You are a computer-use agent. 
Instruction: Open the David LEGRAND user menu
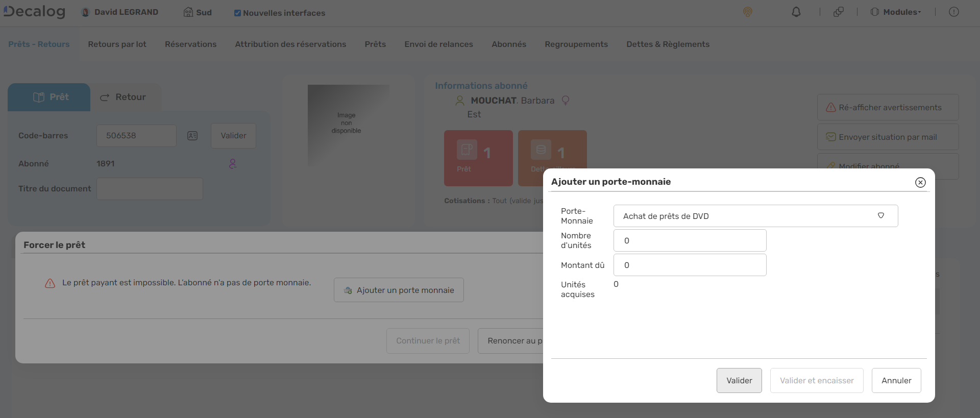click(x=120, y=12)
